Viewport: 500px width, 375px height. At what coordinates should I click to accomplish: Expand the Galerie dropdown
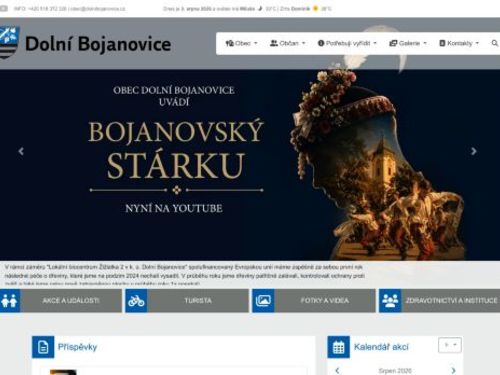pos(408,43)
